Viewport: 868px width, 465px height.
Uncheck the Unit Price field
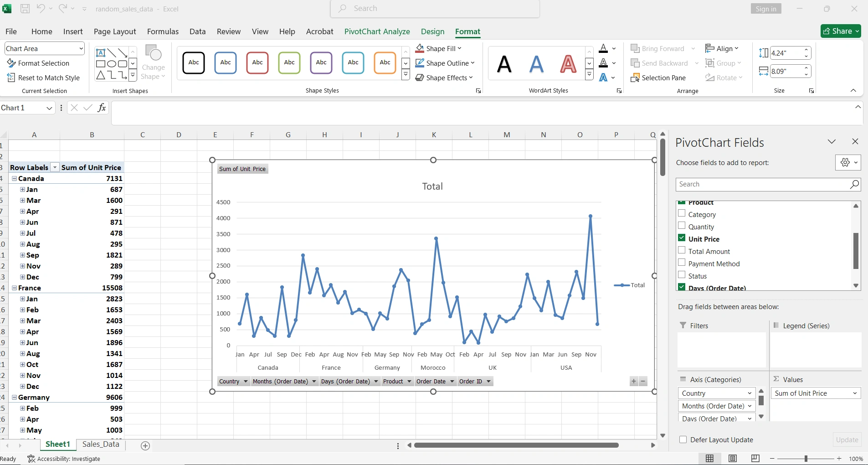coord(682,238)
